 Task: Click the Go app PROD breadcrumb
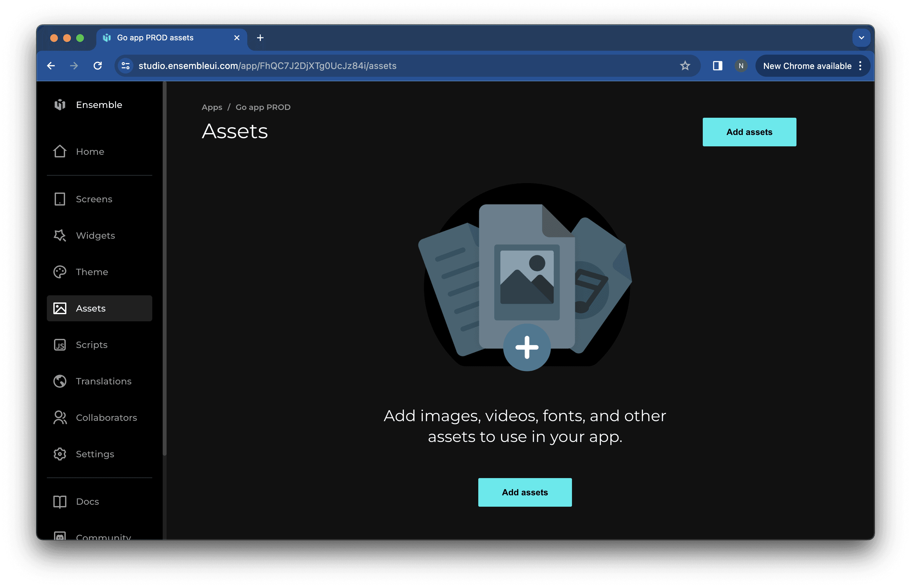263,107
